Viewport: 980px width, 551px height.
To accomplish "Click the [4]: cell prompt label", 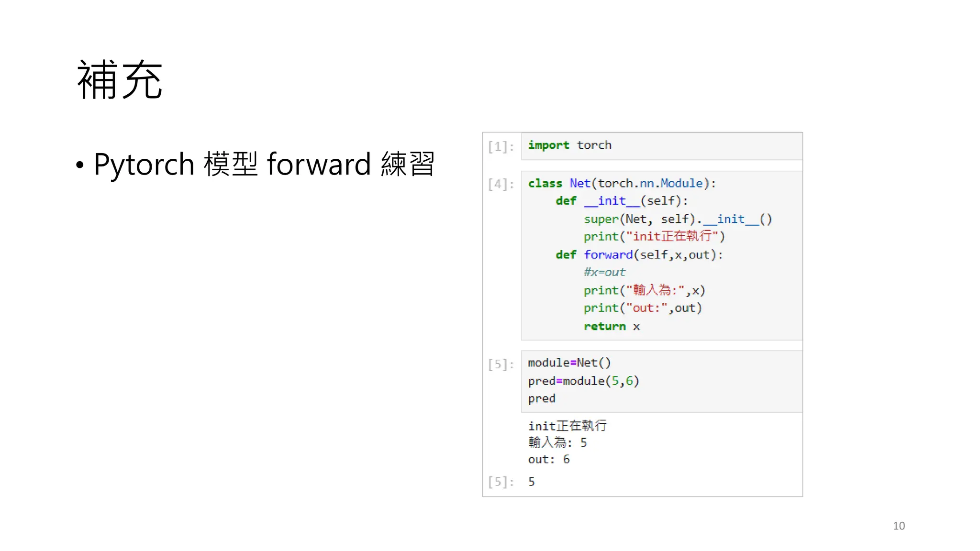I will (x=501, y=184).
